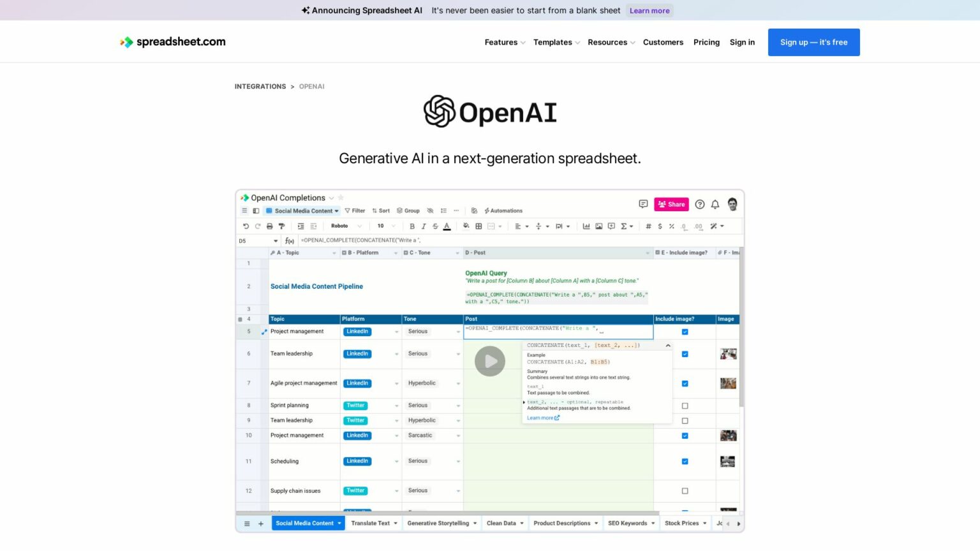Insert an image using the toolbar icon
Screen dimensions: 980x551
pyautogui.click(x=598, y=226)
